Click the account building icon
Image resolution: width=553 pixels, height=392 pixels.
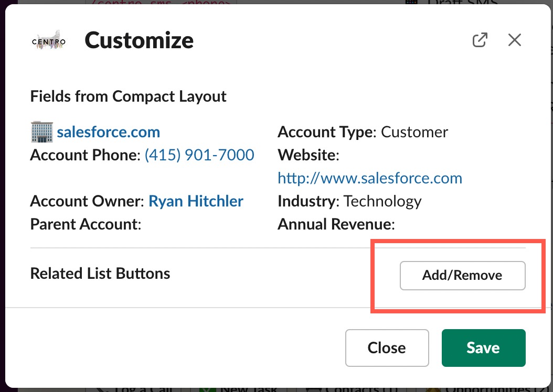coord(42,132)
